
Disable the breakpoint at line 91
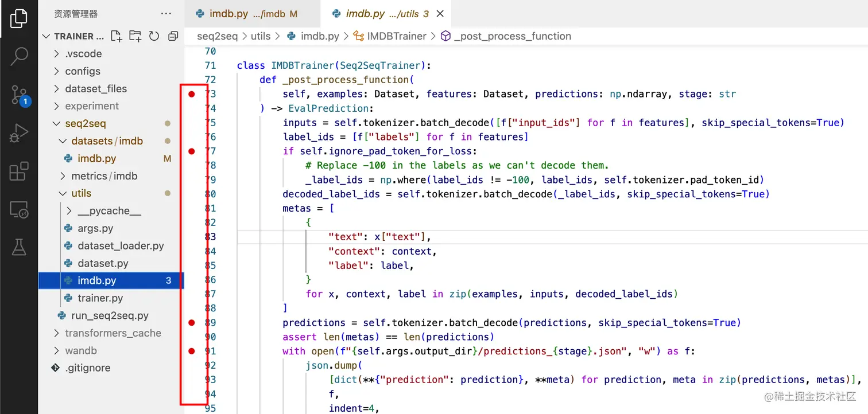192,351
